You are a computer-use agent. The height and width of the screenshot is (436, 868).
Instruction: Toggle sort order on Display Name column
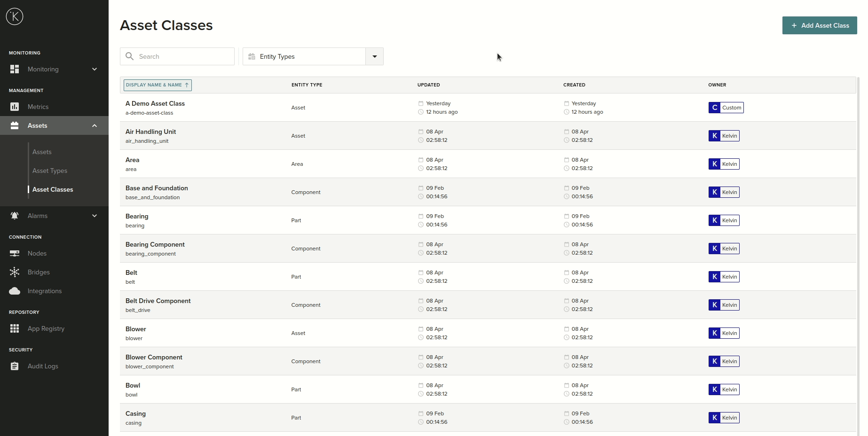pos(158,85)
